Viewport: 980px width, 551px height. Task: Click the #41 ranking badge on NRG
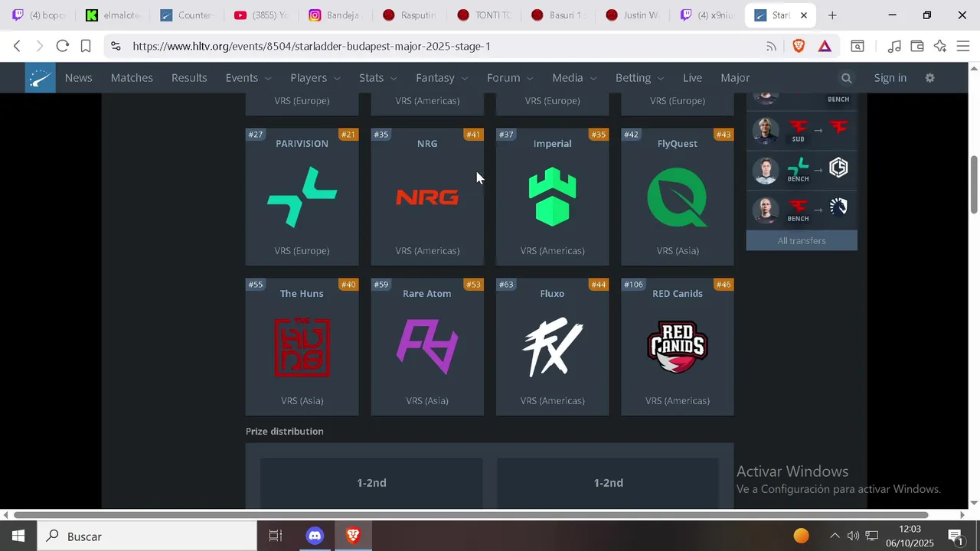point(473,135)
